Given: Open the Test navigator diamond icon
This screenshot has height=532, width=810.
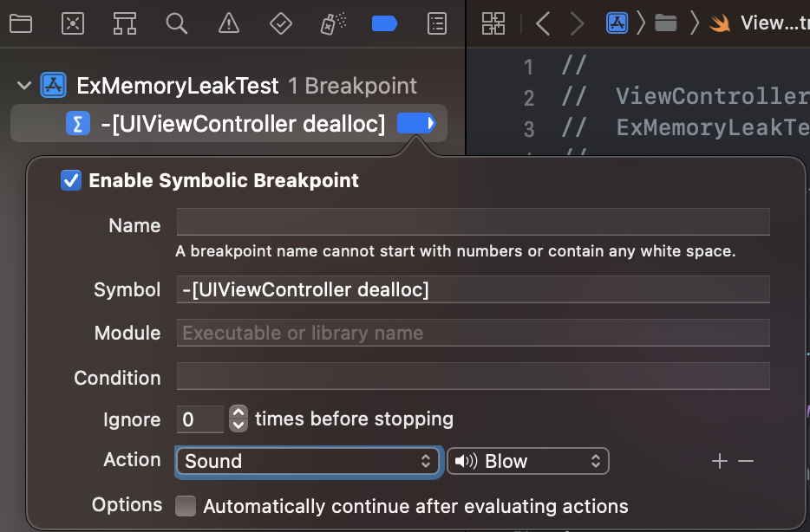Looking at the screenshot, I should click(281, 23).
